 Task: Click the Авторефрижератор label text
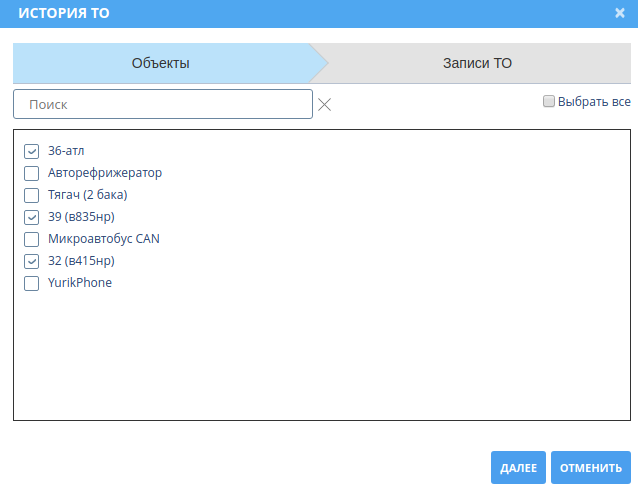point(105,173)
